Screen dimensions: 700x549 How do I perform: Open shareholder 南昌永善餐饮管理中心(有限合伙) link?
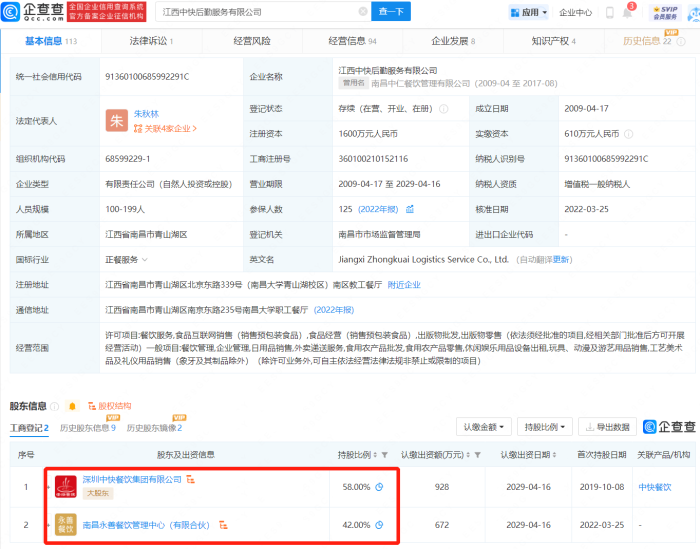[x=146, y=525]
